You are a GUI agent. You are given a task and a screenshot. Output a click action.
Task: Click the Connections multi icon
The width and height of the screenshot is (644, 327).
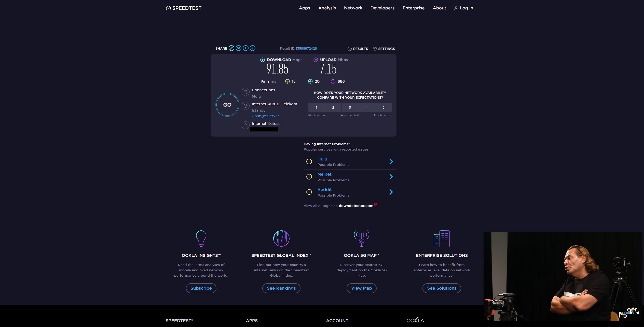click(245, 92)
